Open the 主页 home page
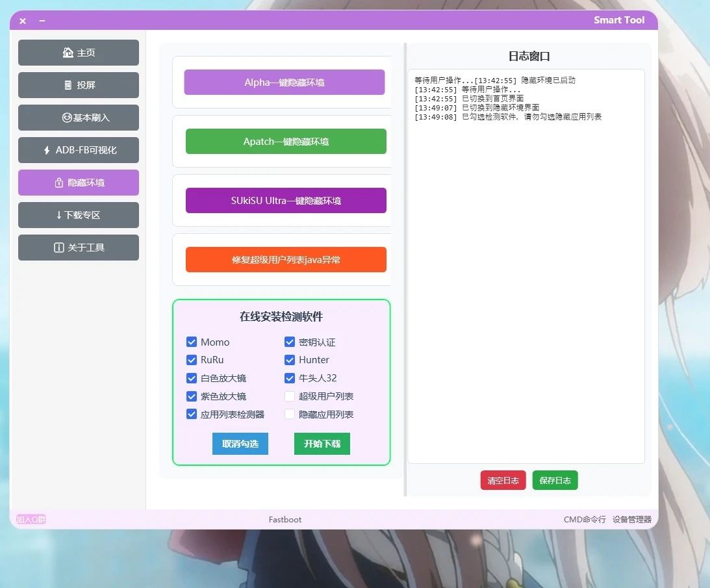This screenshot has width=710, height=588. pos(79,53)
